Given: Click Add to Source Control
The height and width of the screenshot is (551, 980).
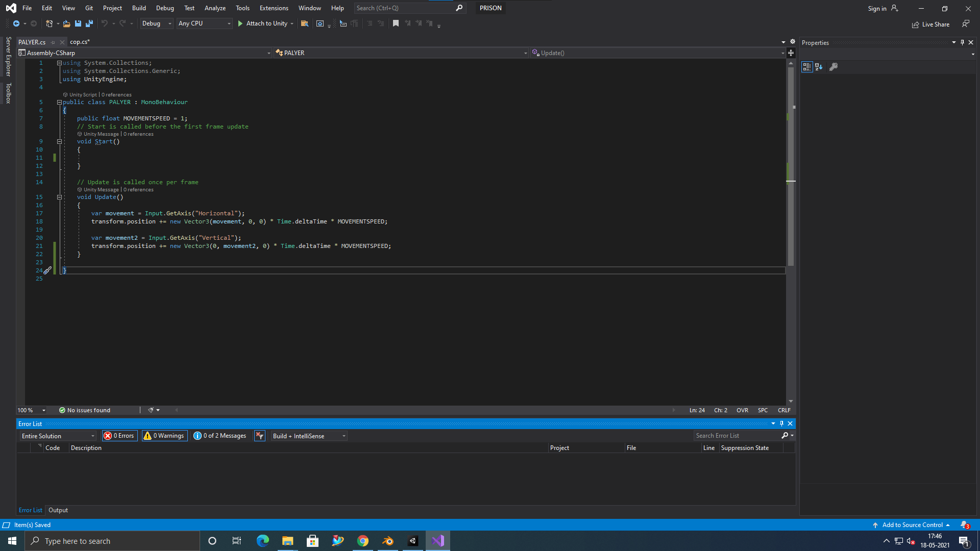Looking at the screenshot, I should coord(914,525).
